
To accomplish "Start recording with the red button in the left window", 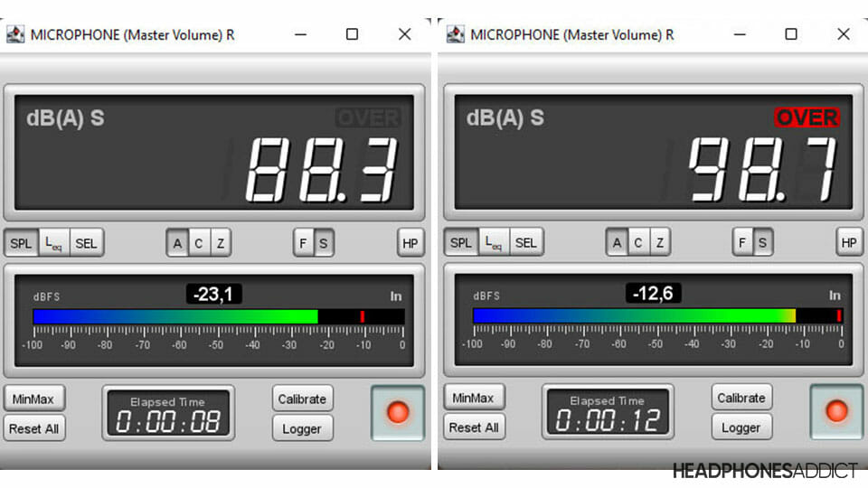I will pos(398,413).
